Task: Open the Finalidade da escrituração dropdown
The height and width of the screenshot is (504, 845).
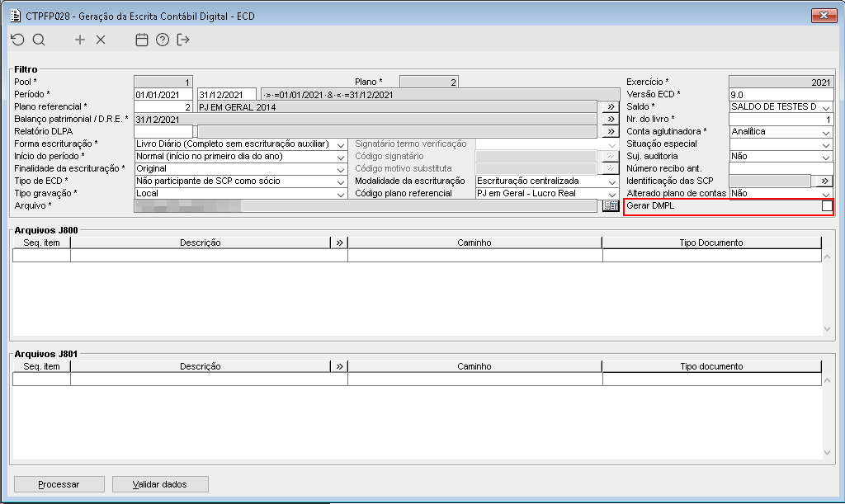Action: [x=341, y=170]
